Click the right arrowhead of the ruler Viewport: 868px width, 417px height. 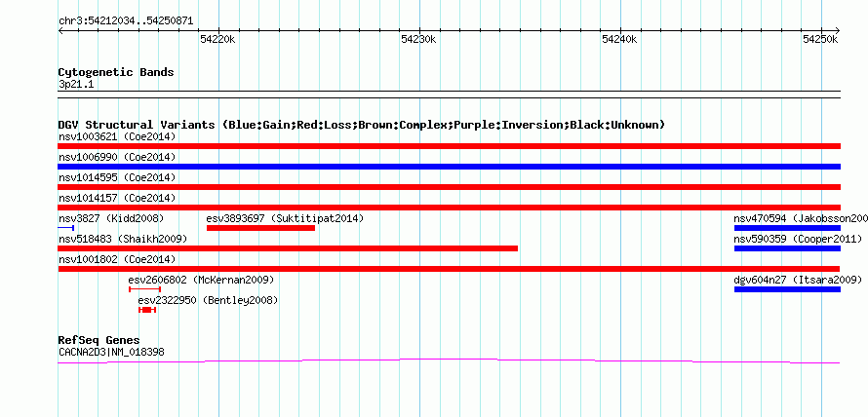pos(838,30)
